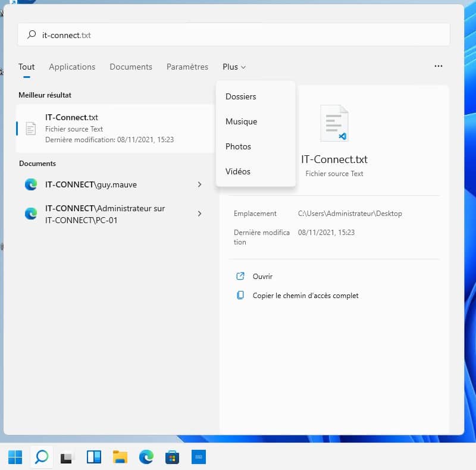
Task: Click the large IT-Connect.txt preview file icon
Action: (x=334, y=123)
